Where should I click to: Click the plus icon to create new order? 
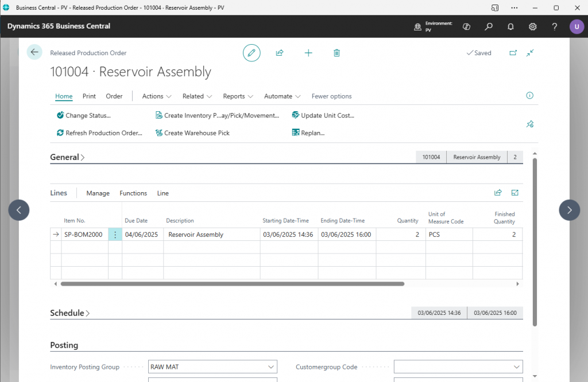(308, 53)
